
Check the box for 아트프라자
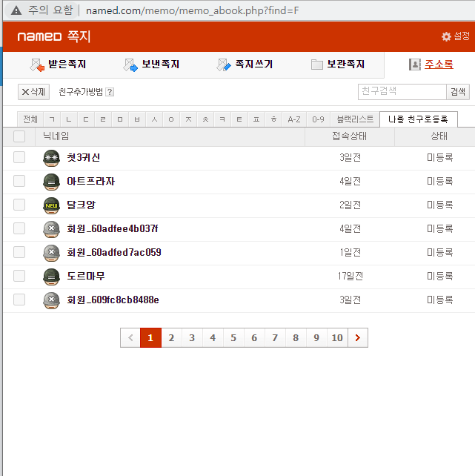tap(19, 181)
